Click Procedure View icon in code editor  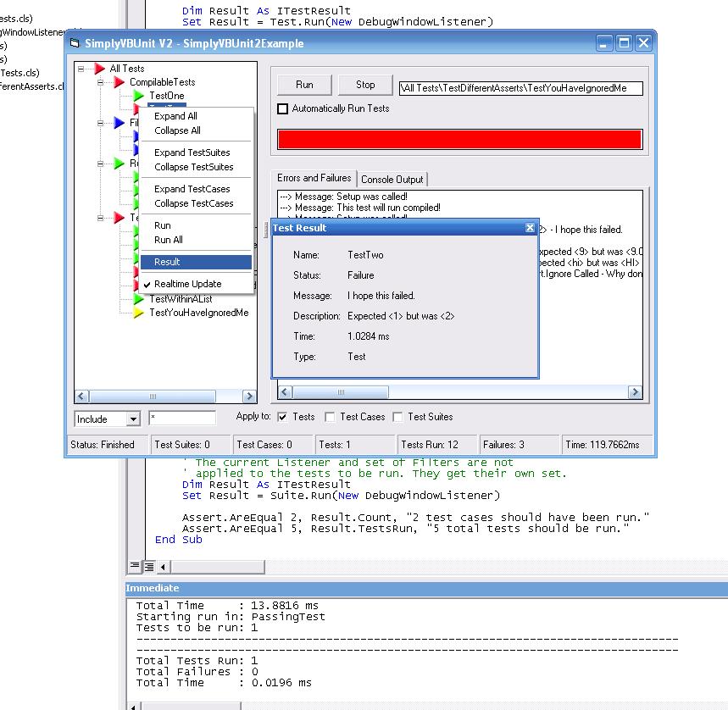coord(135,566)
